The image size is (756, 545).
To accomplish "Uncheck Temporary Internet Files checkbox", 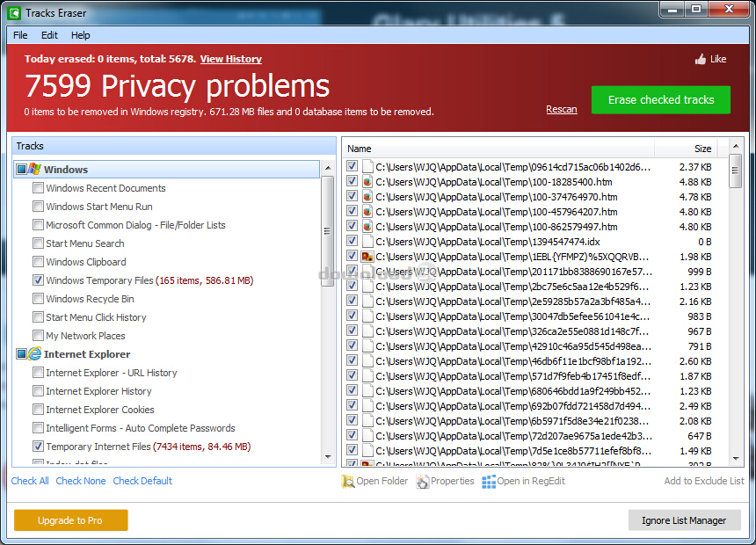I will [38, 447].
